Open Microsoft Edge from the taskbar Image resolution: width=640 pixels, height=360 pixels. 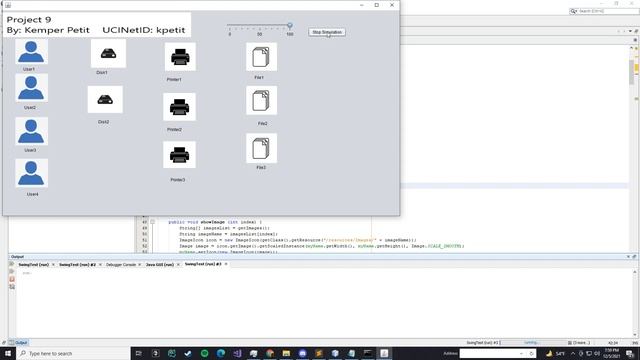pos(221,353)
